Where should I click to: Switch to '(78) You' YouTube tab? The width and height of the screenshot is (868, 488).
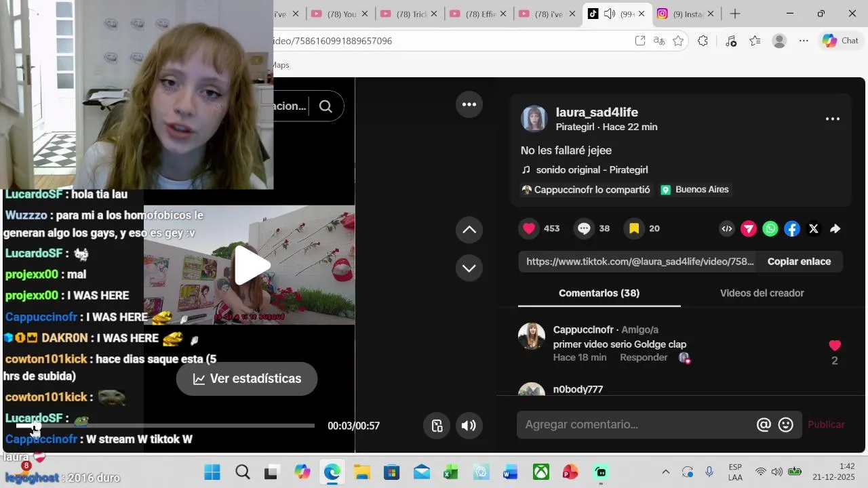tap(340, 14)
